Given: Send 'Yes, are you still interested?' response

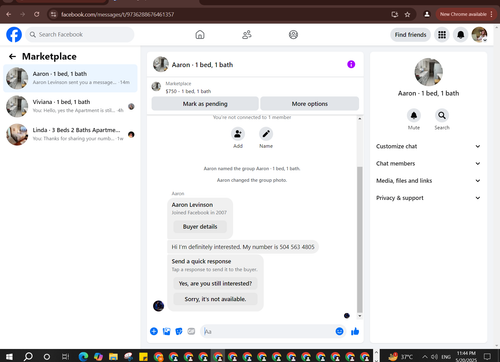Looking at the screenshot, I should pyautogui.click(x=215, y=284).
